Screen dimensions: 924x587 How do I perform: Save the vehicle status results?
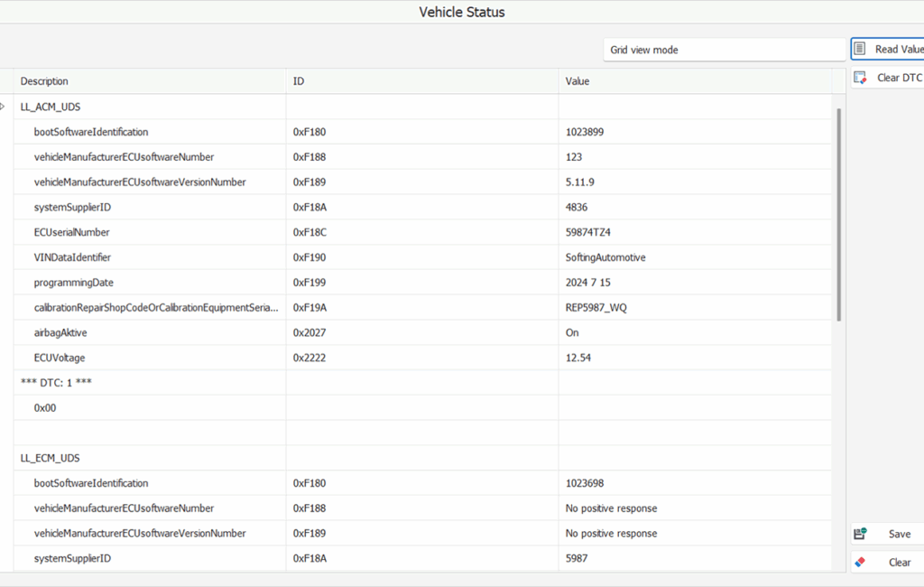tap(888, 534)
